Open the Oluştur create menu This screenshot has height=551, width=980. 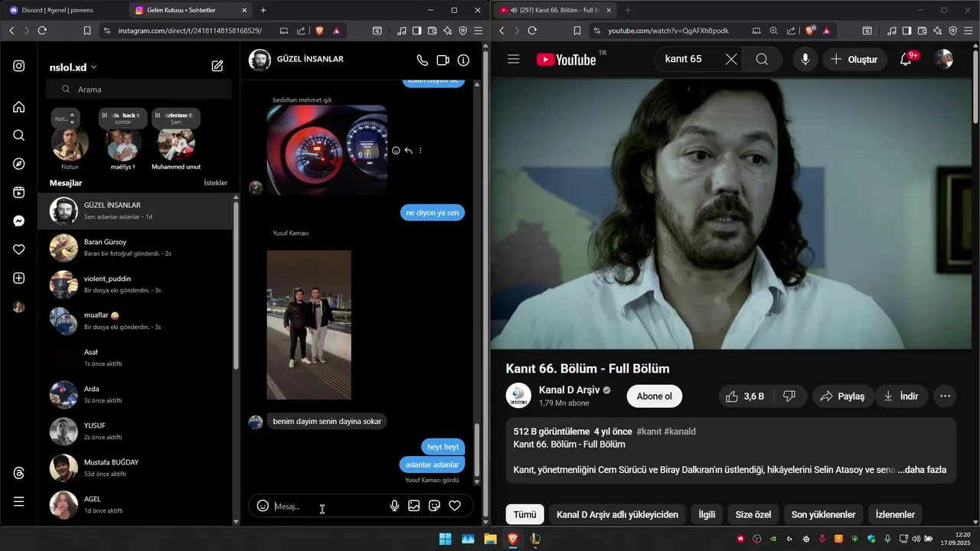pyautogui.click(x=854, y=59)
